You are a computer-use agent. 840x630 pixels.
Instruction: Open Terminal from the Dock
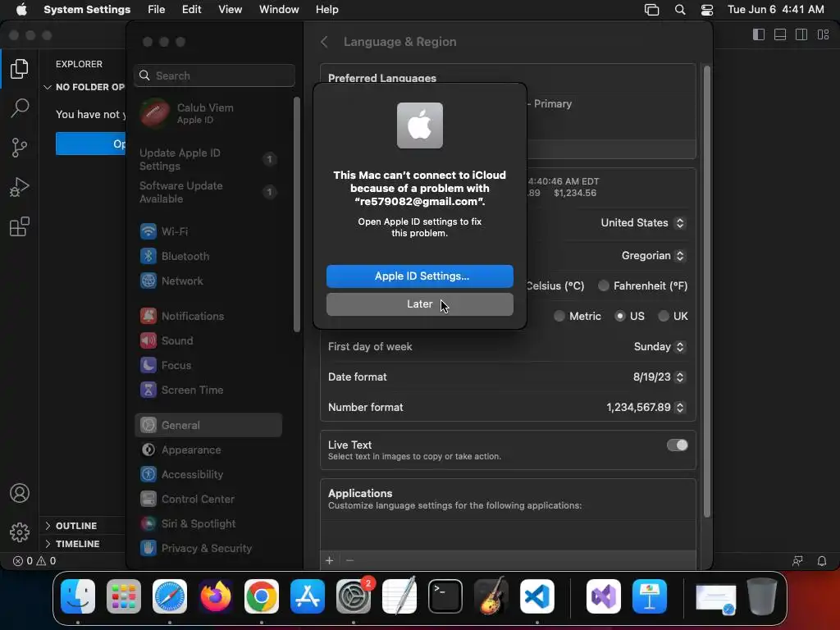[x=445, y=596]
